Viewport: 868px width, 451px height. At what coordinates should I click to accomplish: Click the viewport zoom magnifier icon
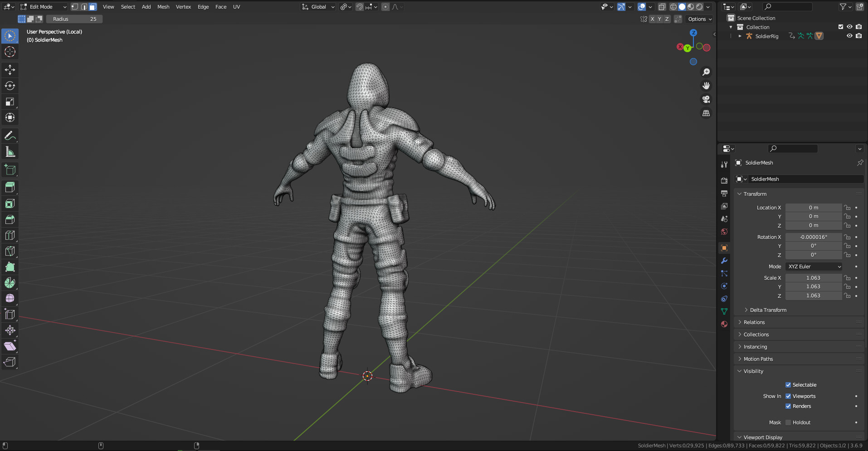(x=706, y=72)
